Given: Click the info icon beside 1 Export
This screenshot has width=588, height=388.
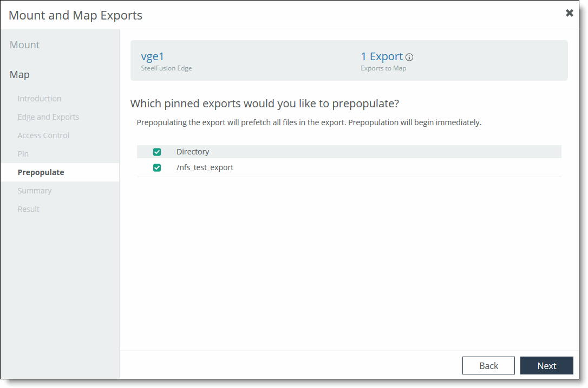Looking at the screenshot, I should tap(409, 57).
